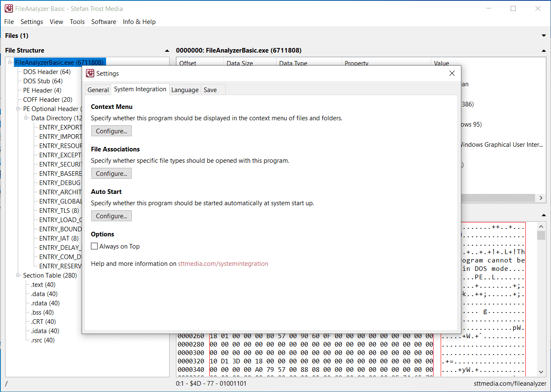Select the .CRT (40) section
This screenshot has height=392, width=551.
pyautogui.click(x=43, y=321)
